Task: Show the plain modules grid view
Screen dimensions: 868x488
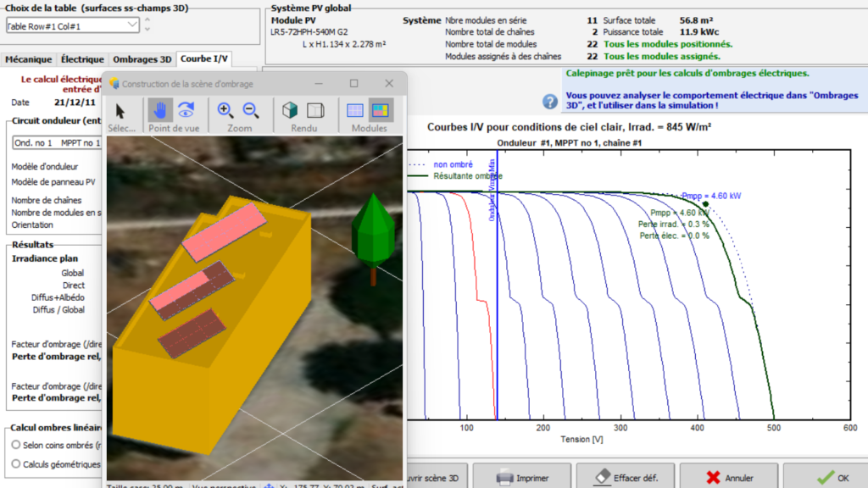Action: pos(355,110)
